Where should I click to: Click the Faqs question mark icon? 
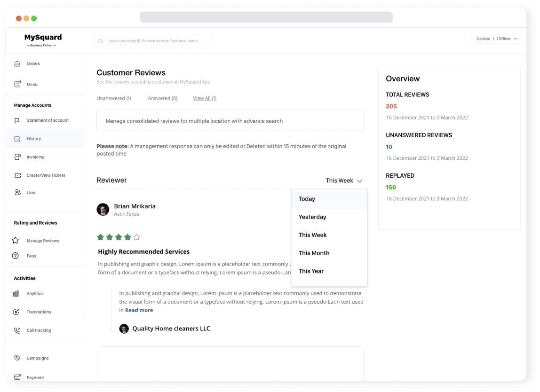16,256
